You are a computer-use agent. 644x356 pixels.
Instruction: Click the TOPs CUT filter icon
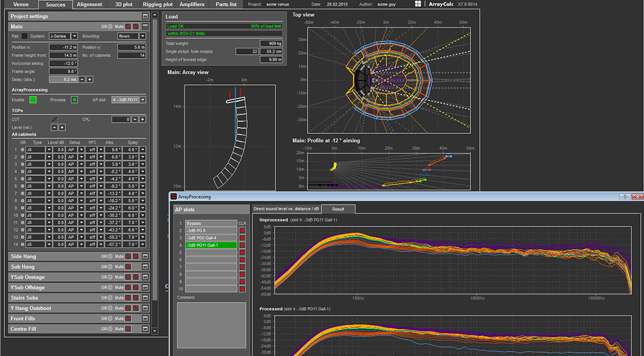pos(54,119)
